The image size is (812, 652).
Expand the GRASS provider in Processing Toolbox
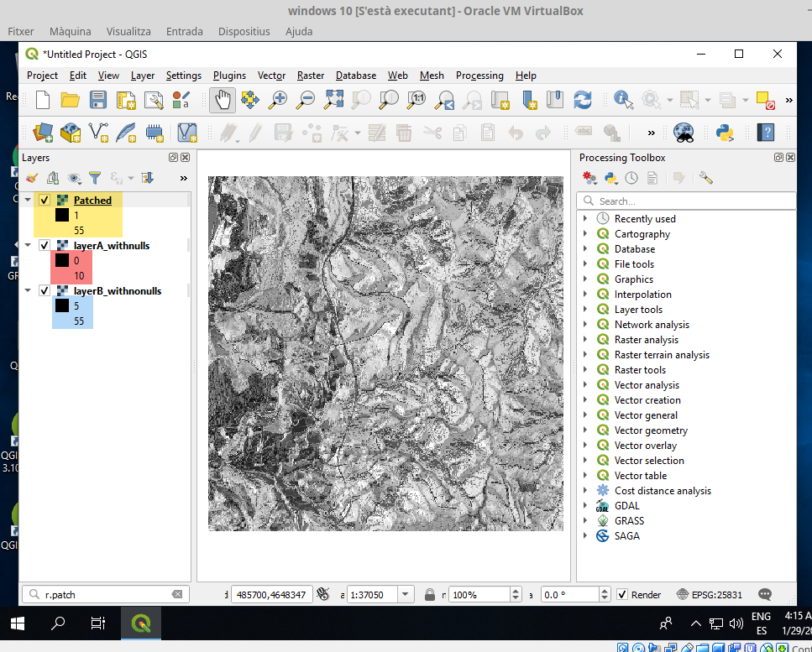(x=586, y=520)
